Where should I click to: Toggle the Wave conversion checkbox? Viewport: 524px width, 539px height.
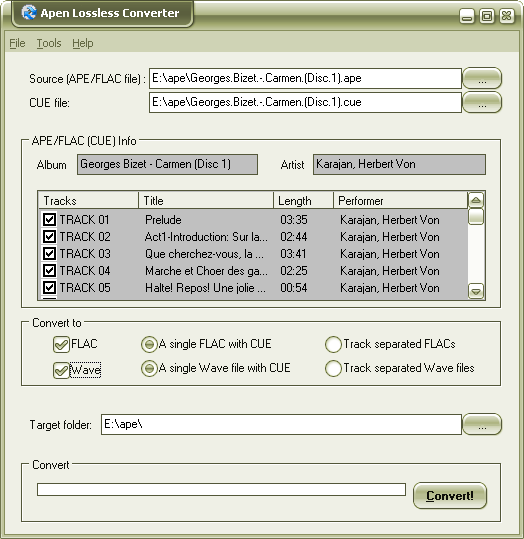click(62, 370)
